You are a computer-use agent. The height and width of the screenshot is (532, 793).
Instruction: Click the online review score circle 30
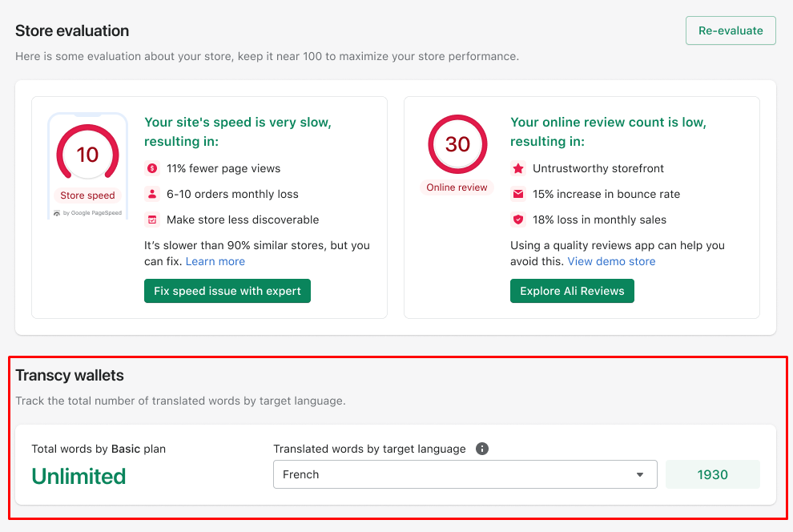pos(457,144)
